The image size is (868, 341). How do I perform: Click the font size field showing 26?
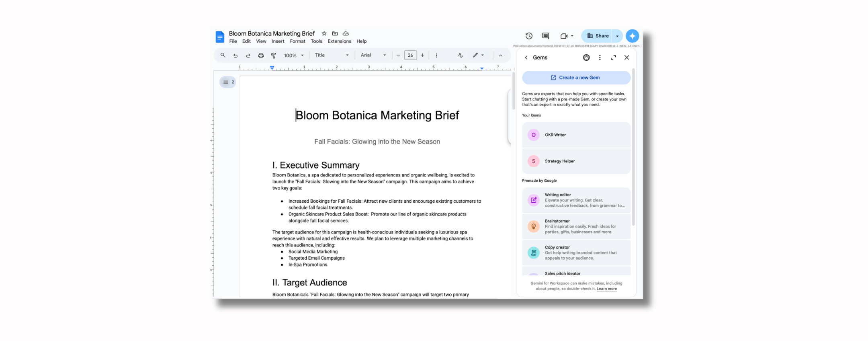coord(410,55)
